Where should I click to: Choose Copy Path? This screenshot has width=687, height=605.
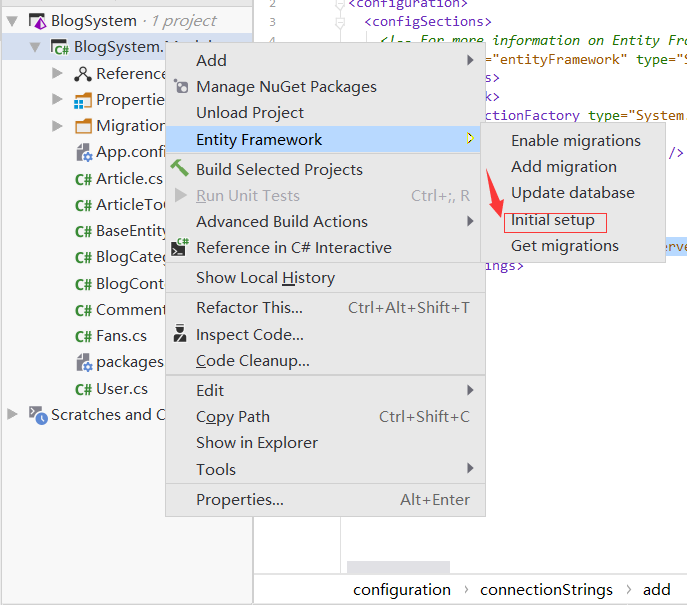325,417
